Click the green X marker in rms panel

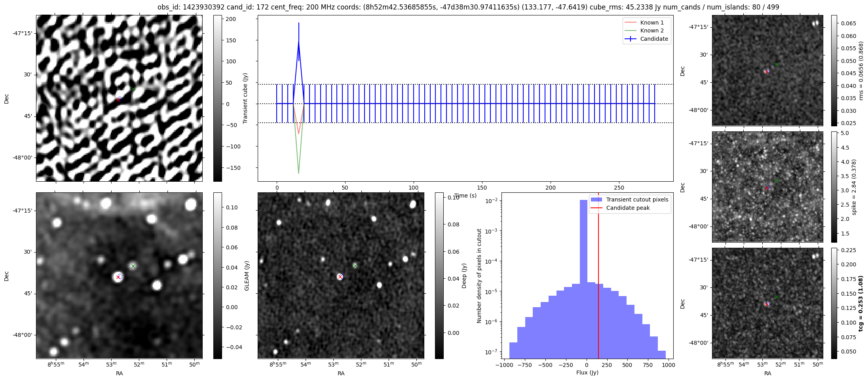point(777,65)
